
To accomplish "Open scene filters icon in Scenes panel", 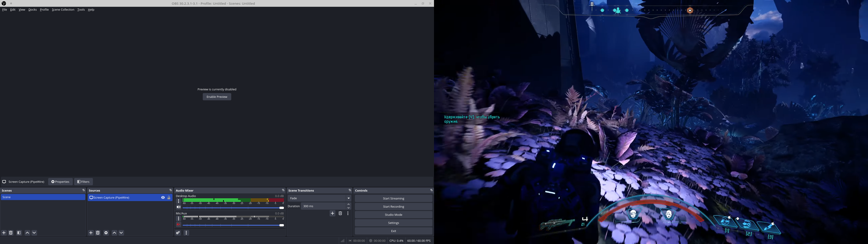I will 19,233.
